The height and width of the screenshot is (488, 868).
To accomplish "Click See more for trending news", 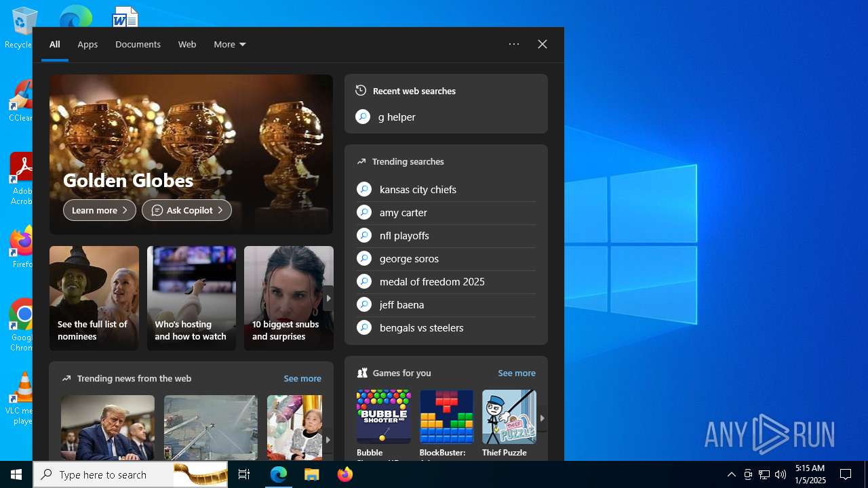I will pyautogui.click(x=302, y=378).
